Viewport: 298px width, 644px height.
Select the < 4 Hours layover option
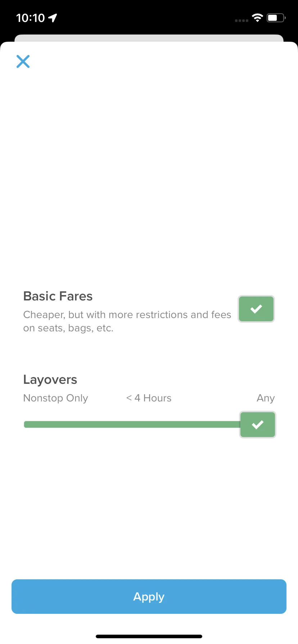tap(149, 398)
